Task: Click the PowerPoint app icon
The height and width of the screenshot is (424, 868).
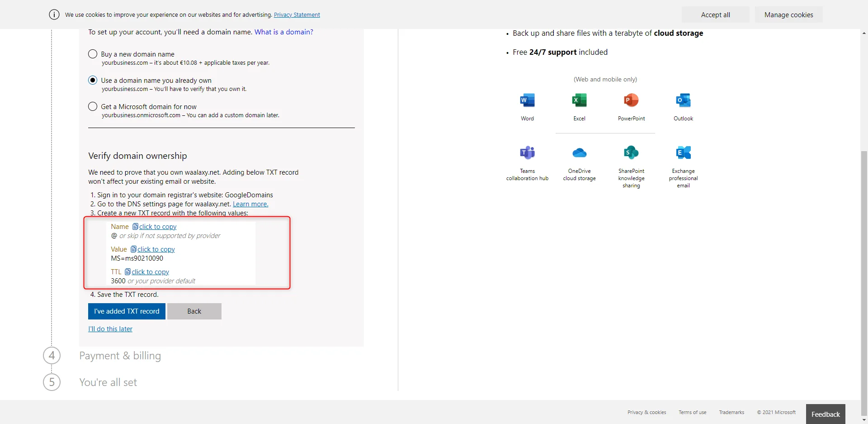Action: [631, 100]
